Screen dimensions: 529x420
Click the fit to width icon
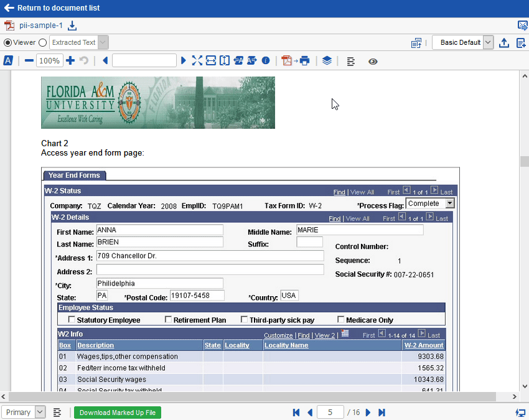(211, 61)
